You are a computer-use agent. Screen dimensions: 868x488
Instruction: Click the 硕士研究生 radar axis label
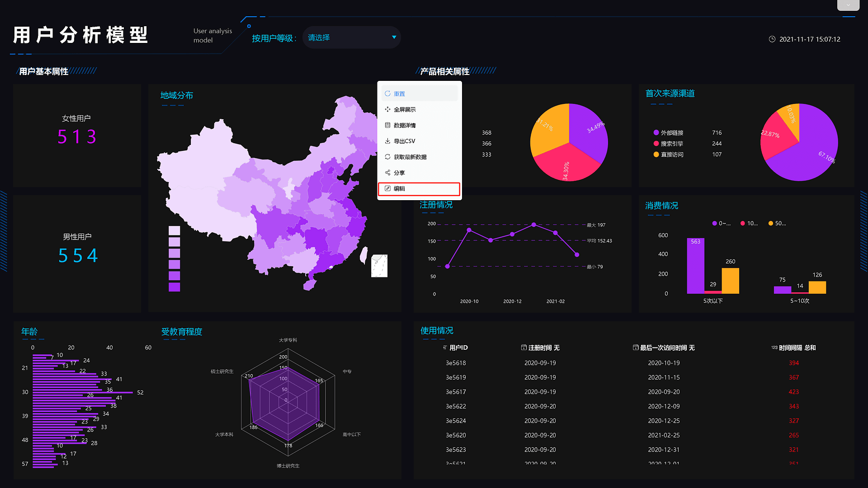(x=222, y=371)
